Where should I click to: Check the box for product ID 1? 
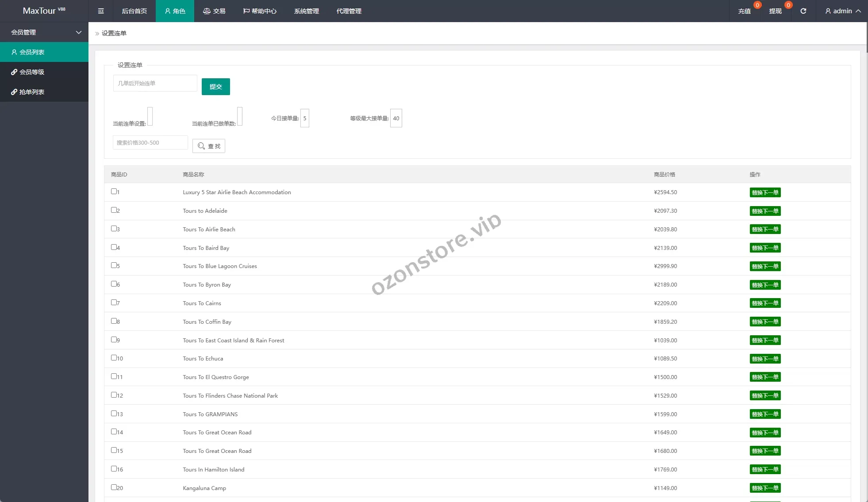click(x=114, y=192)
